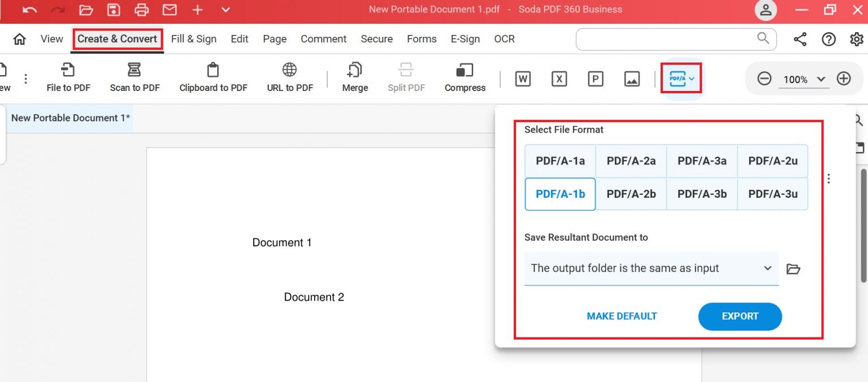Open the OCR tab

point(505,39)
